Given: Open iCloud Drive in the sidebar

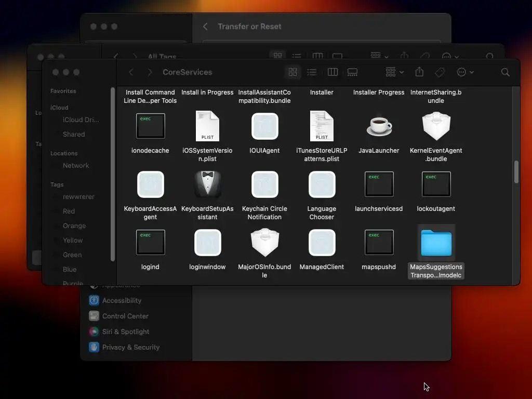Looking at the screenshot, I should [x=81, y=120].
